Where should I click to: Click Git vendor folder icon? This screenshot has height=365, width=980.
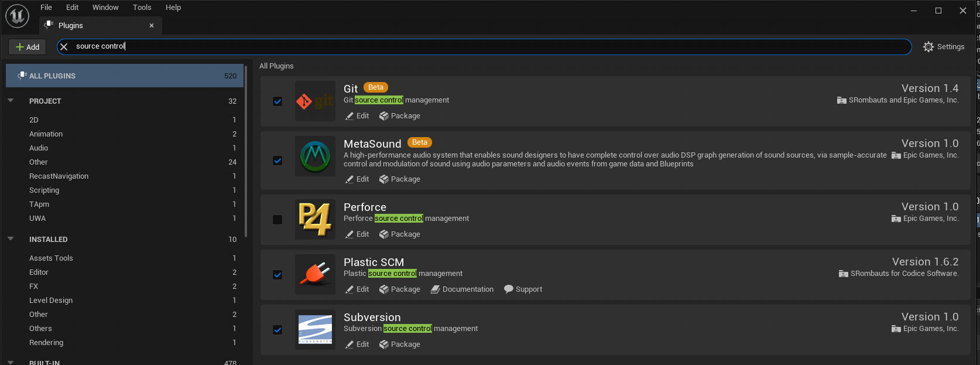pyautogui.click(x=842, y=100)
